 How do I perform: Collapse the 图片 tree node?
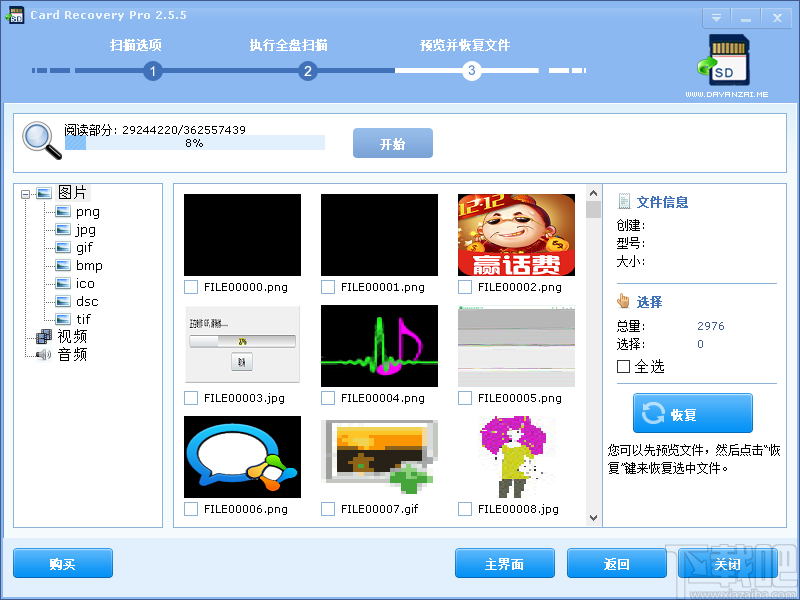pyautogui.click(x=26, y=194)
